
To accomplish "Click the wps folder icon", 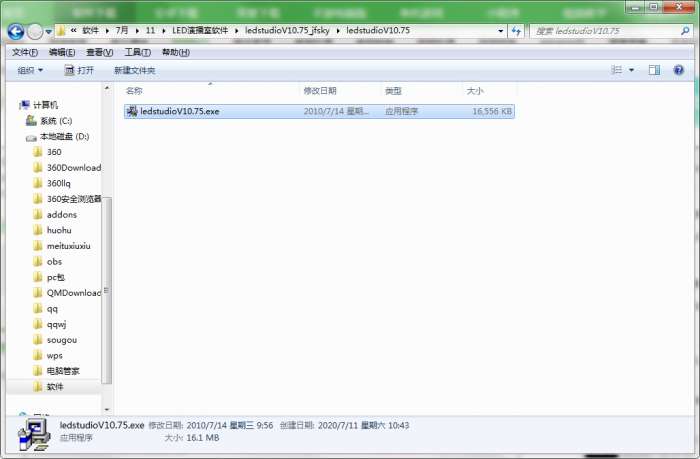I will (x=38, y=355).
